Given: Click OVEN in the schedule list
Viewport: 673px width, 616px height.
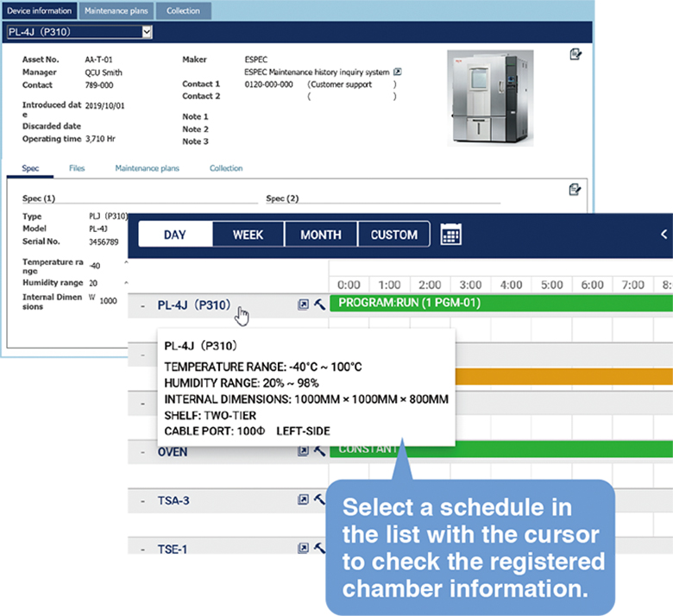Looking at the screenshot, I should click(x=173, y=452).
